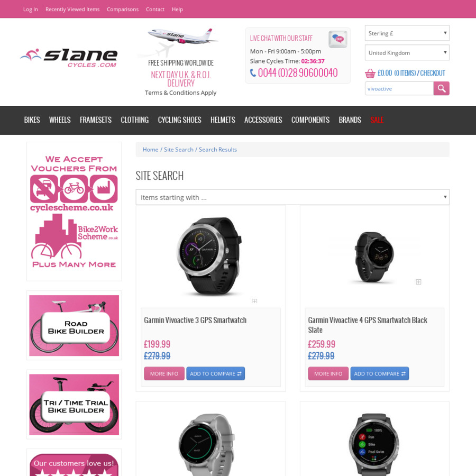The height and width of the screenshot is (476, 476).
Task: Open the live chat bubble icon
Action: click(337, 39)
